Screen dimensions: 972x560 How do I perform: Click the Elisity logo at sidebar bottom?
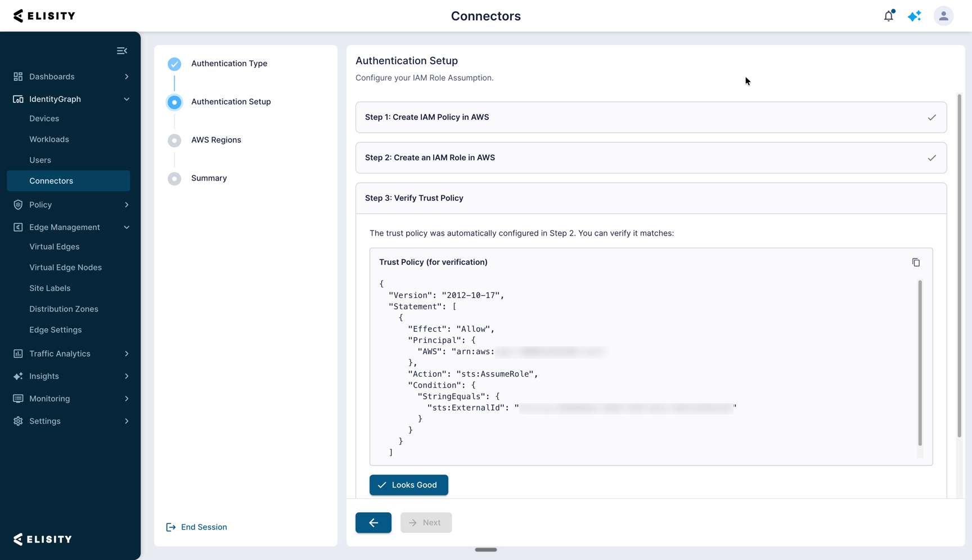pos(43,539)
